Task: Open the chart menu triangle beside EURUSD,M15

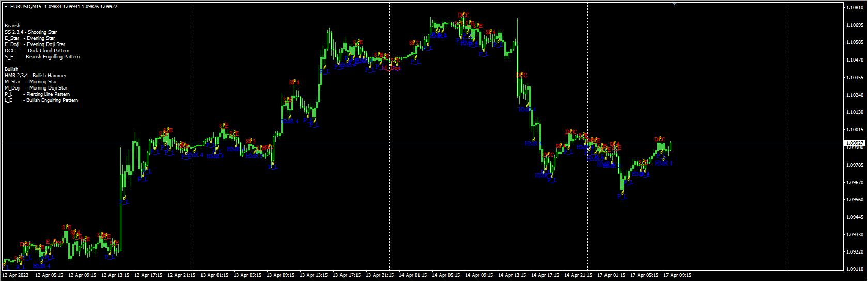Action: click(x=6, y=7)
